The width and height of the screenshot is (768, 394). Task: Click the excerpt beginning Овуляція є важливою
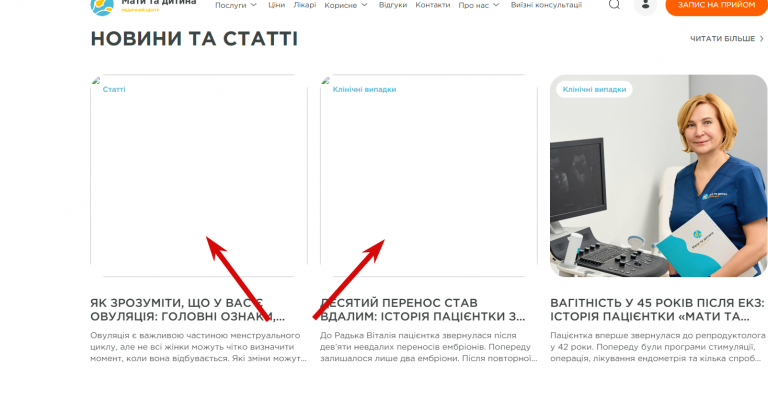point(198,347)
